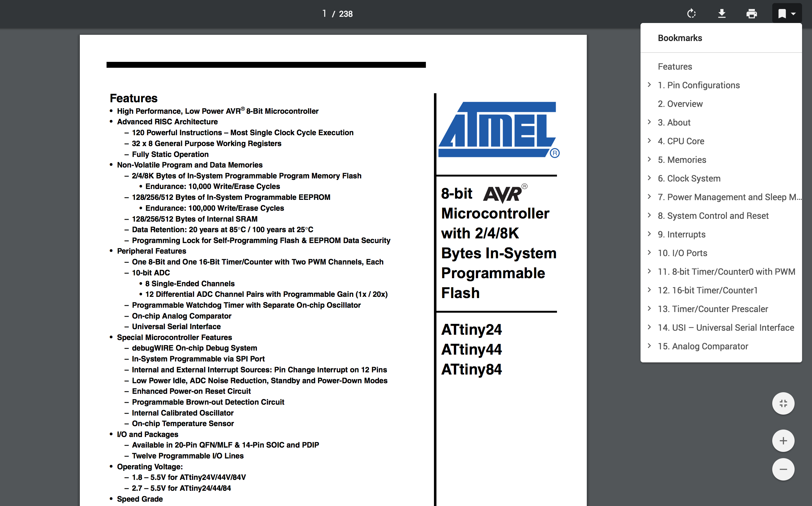
Task: Go to 2. Overview bookmark
Action: point(680,104)
